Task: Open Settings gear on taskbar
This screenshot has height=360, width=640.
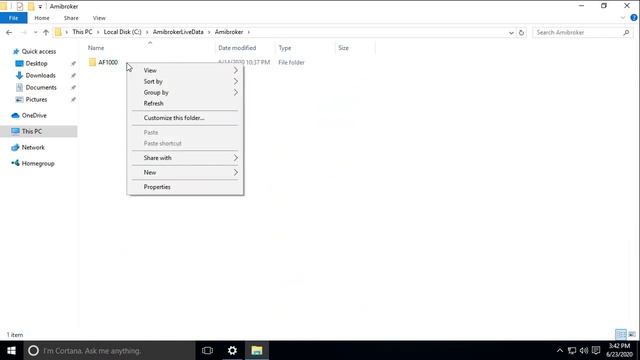Action: click(232, 350)
